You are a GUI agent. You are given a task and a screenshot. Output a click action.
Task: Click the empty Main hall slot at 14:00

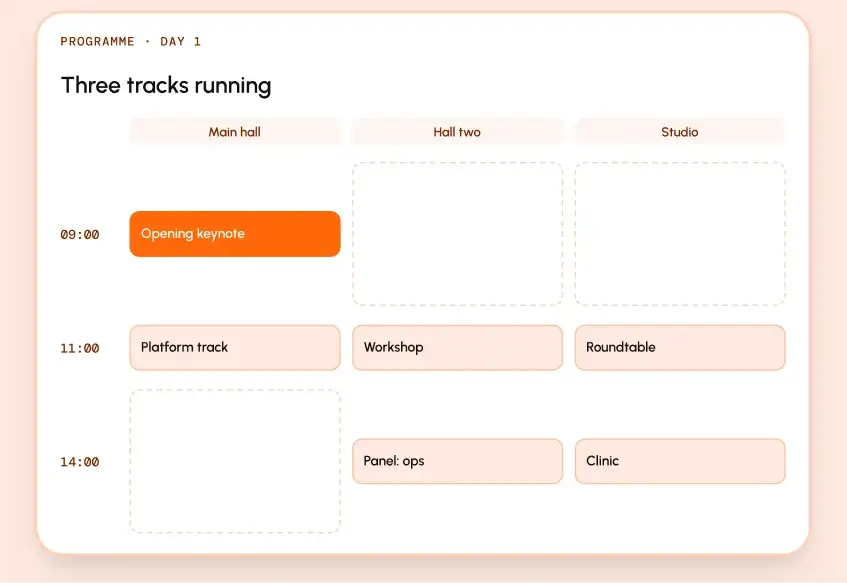point(235,461)
